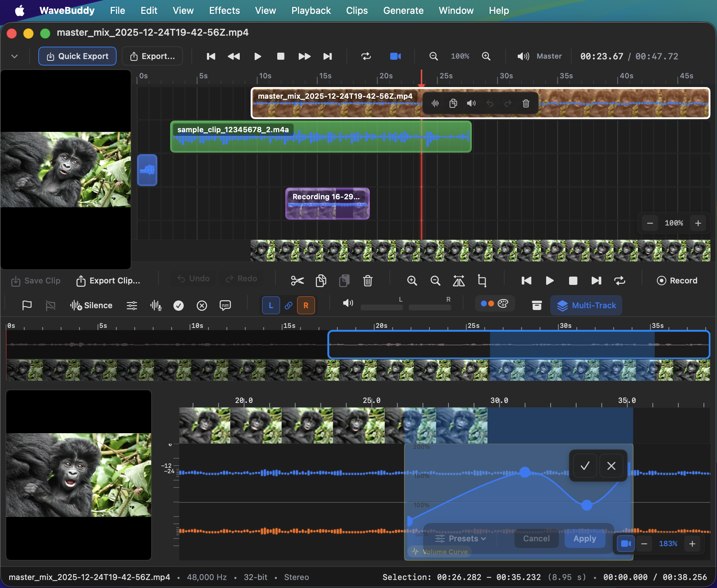Image resolution: width=717 pixels, height=588 pixels.
Task: Toggle channel link between L and R
Action: pyautogui.click(x=288, y=305)
